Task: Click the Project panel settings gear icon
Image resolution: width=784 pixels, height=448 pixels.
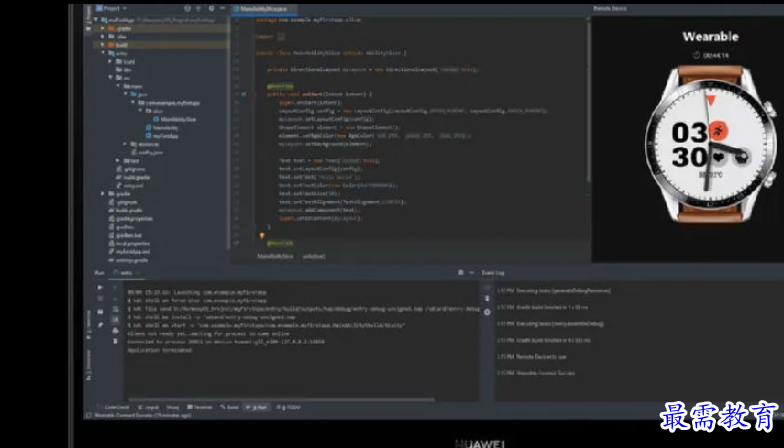Action: point(212,8)
